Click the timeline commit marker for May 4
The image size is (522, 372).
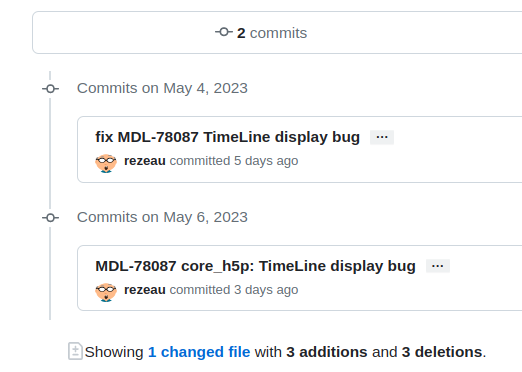pyautogui.click(x=50, y=89)
